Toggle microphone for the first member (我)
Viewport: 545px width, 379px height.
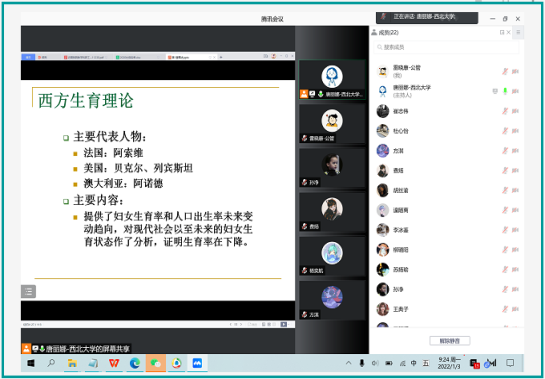click(x=505, y=71)
